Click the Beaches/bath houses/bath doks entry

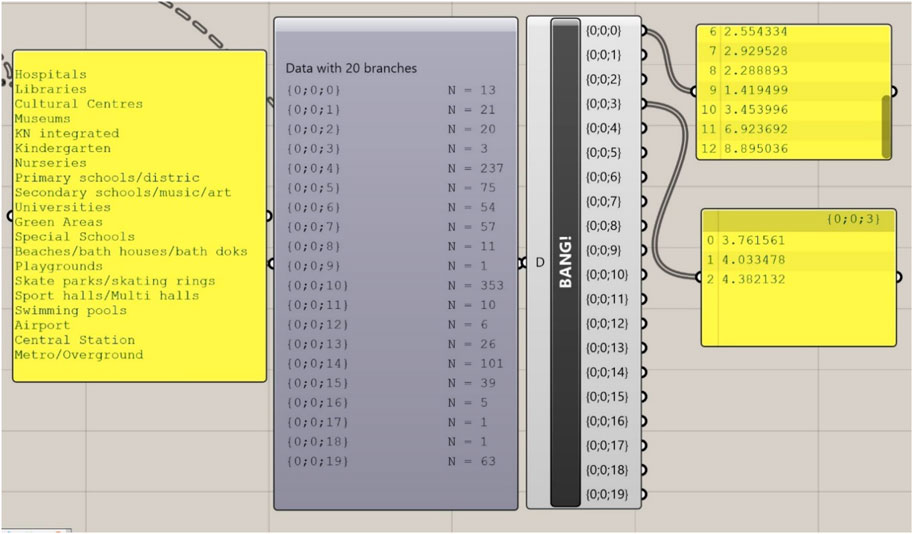tap(131, 252)
